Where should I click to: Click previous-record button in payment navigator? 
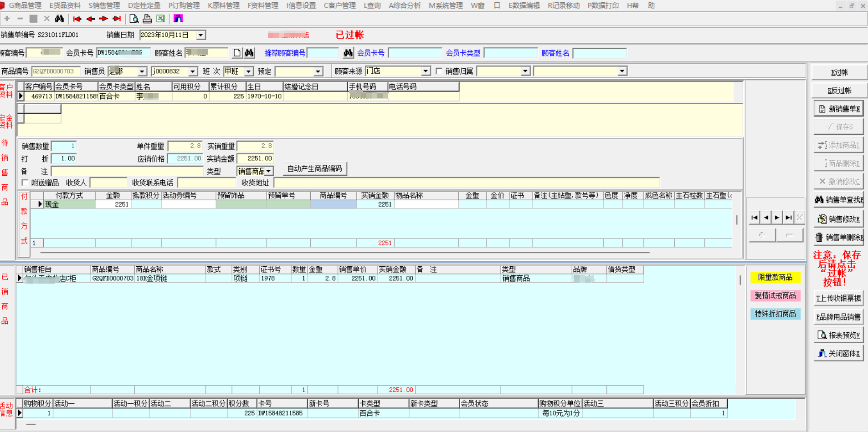coord(766,218)
